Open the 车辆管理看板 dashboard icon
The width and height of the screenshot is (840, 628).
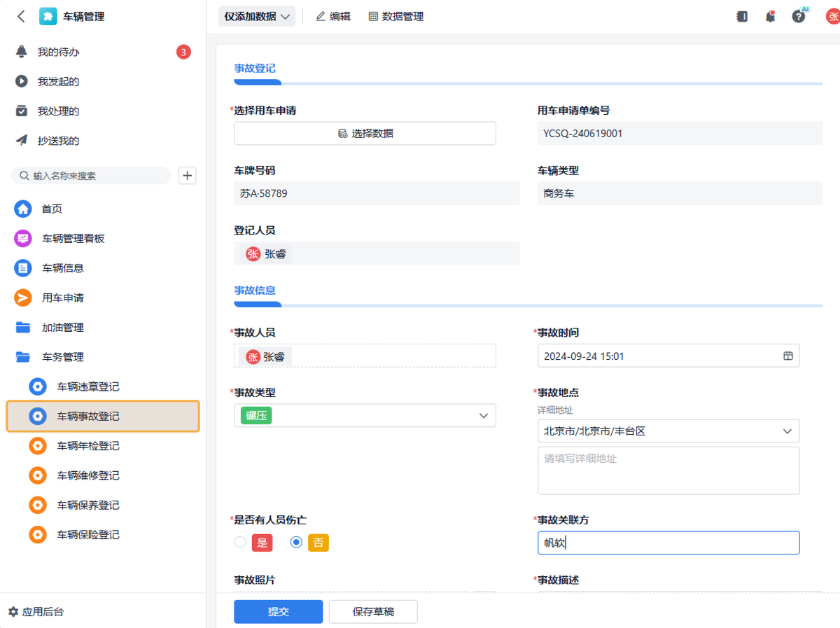coord(23,239)
